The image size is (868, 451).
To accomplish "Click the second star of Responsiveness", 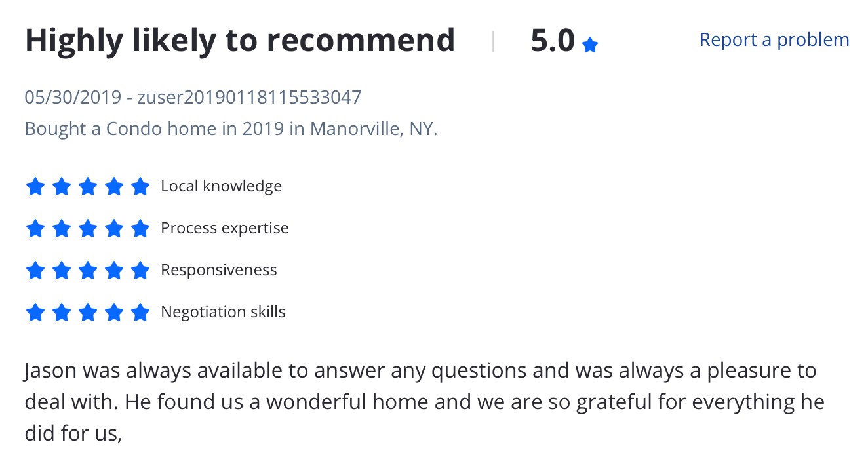I will [62, 270].
